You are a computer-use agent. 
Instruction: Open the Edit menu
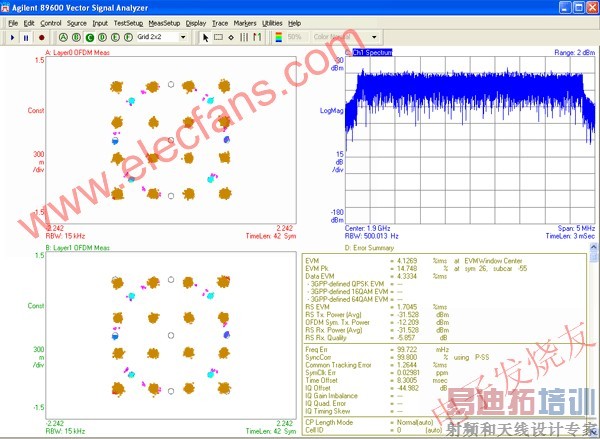[29, 23]
